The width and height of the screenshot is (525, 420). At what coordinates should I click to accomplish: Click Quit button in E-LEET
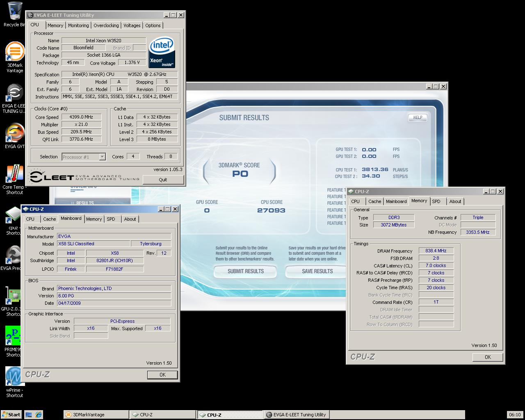163,180
